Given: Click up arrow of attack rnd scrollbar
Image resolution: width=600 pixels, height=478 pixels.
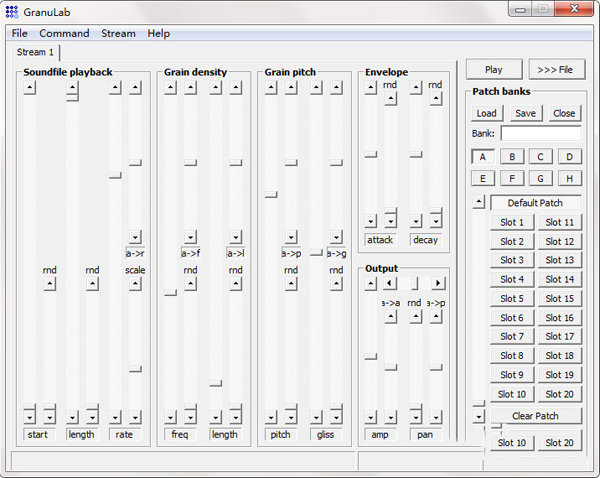Looking at the screenshot, I should pos(390,99).
